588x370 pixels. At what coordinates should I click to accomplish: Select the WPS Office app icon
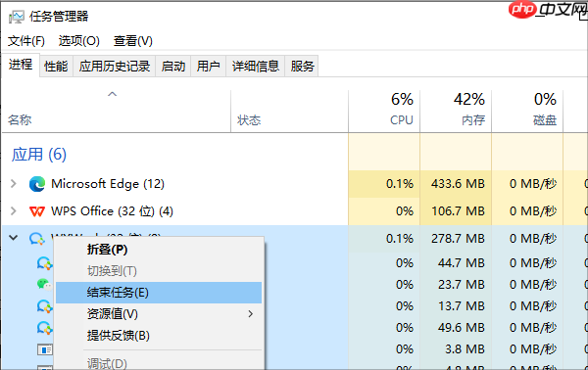click(37, 212)
